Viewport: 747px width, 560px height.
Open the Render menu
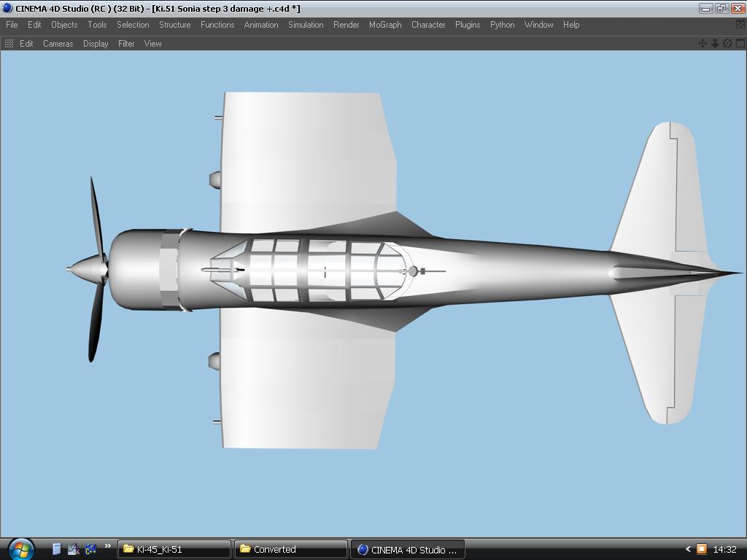[346, 25]
